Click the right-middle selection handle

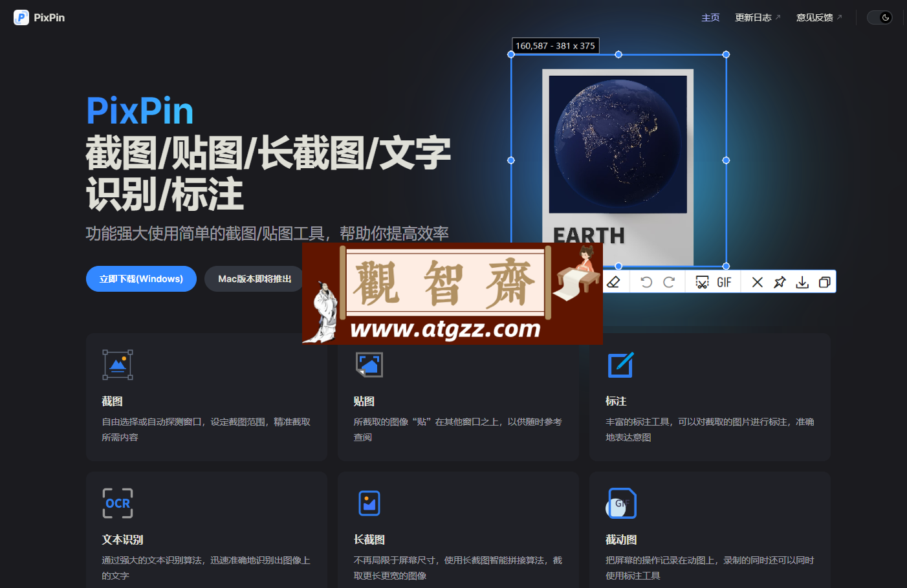coord(726,160)
